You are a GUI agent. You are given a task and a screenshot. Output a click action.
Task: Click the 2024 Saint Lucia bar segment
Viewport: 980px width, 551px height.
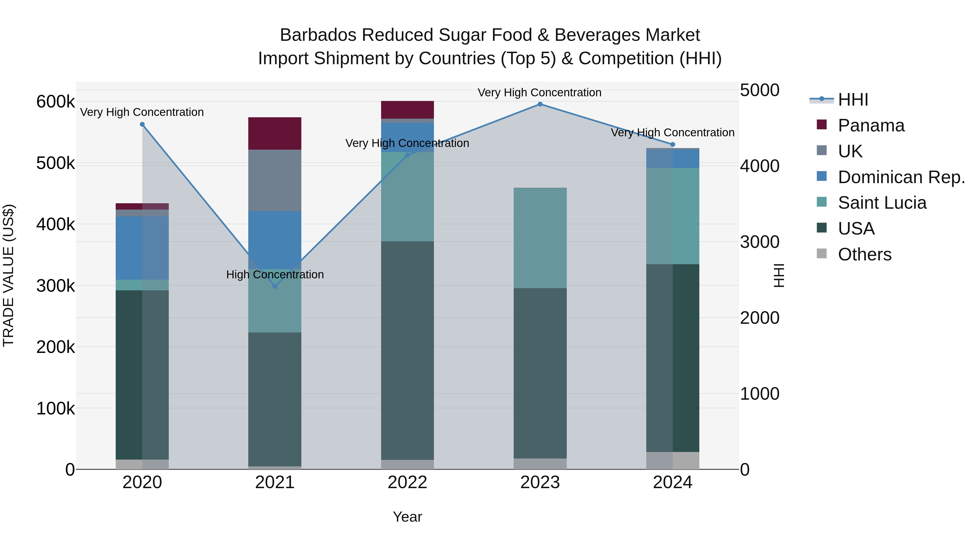click(673, 216)
